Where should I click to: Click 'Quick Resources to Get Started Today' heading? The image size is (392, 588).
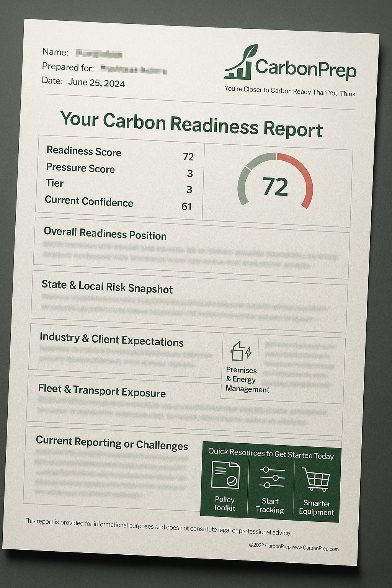tap(271, 454)
